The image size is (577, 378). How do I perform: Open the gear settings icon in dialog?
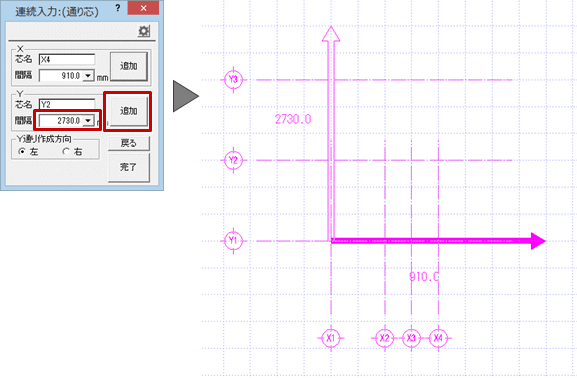coord(144,31)
